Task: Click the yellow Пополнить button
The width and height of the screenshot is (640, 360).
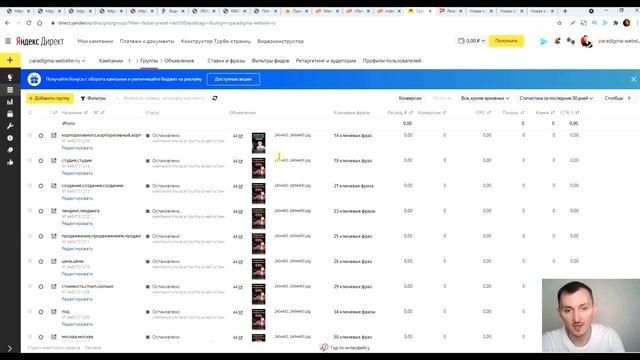Action: point(506,41)
